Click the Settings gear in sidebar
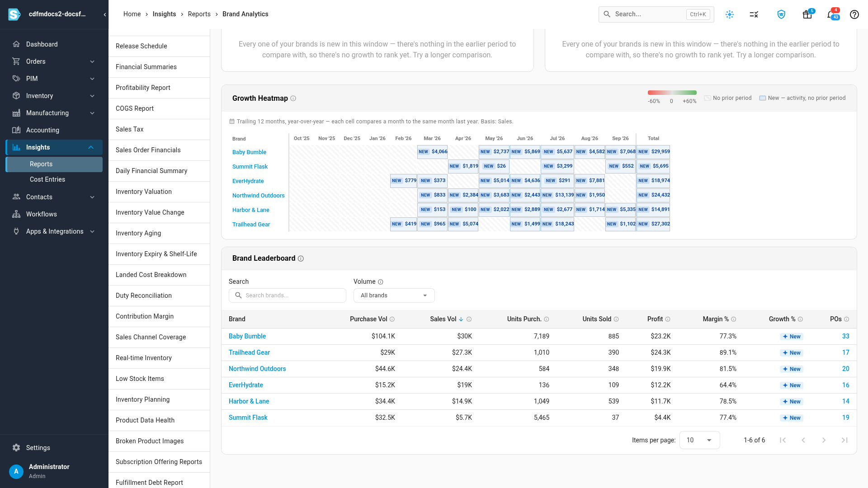 coord(16,448)
